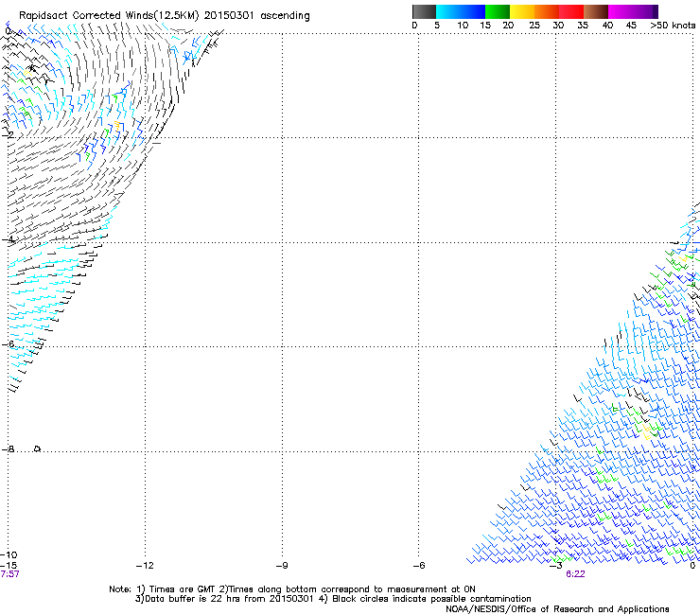This screenshot has width=700, height=615.
Task: Click the 'NOAA/NESDIS/Office of Research and Applications' credit
Action: (557, 609)
